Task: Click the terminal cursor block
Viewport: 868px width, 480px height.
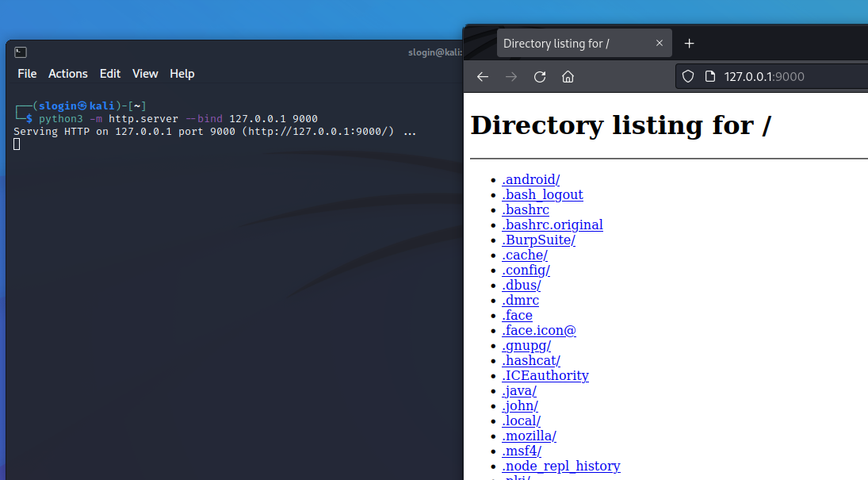Action: click(x=17, y=144)
